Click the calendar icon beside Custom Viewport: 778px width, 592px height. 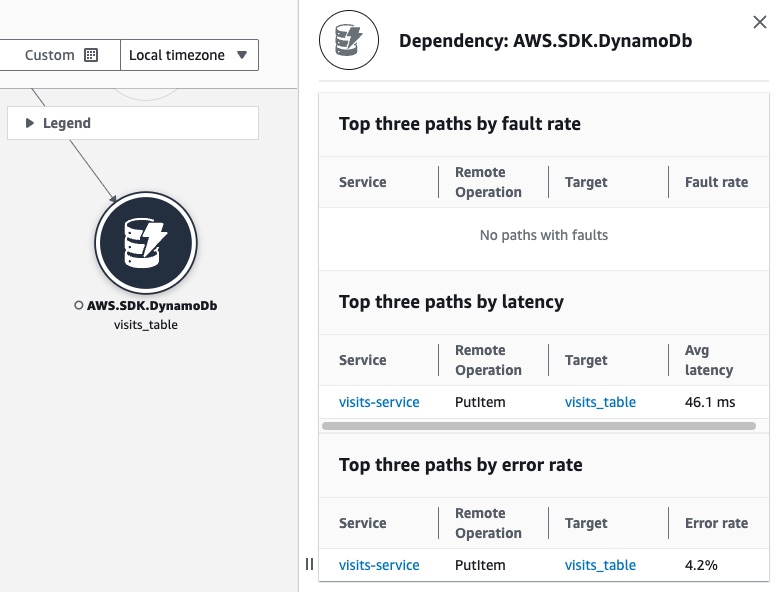tap(91, 55)
